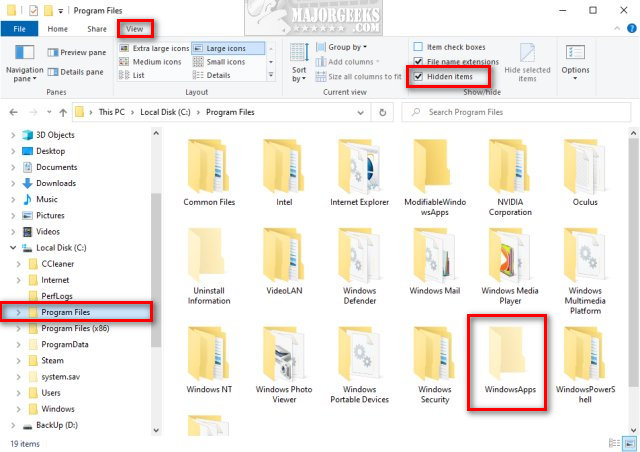Refresh the Program Files folder view

coord(382,112)
